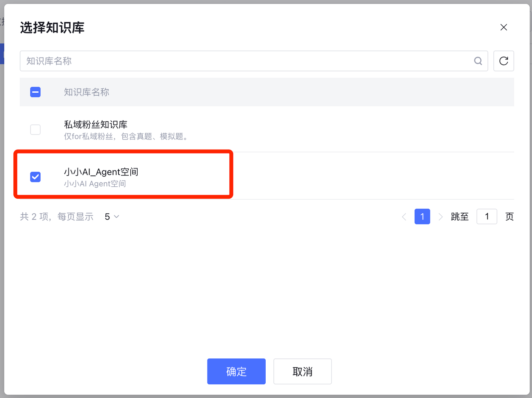This screenshot has width=532, height=398.
Task: Click the search magnifier icon
Action: coord(478,61)
